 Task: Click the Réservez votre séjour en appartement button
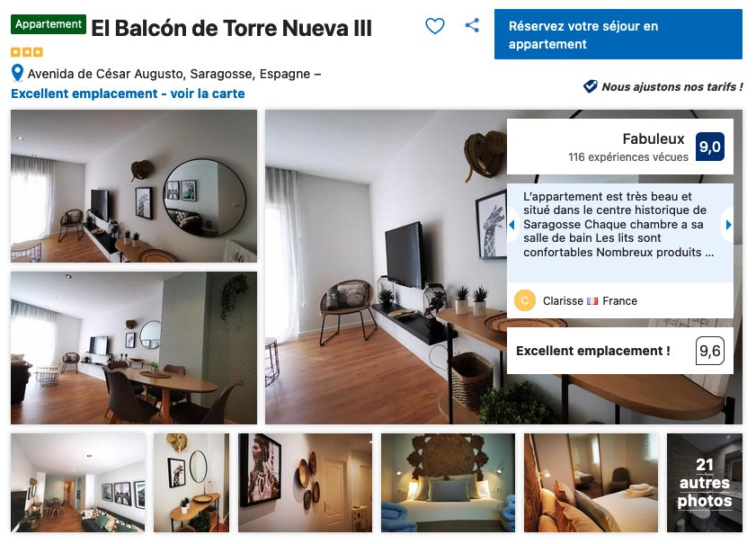pyautogui.click(x=618, y=35)
